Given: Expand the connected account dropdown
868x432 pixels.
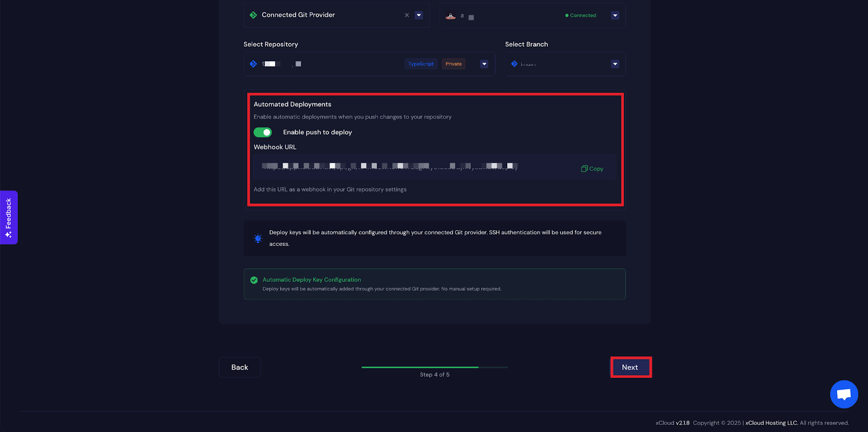Looking at the screenshot, I should [x=615, y=15].
